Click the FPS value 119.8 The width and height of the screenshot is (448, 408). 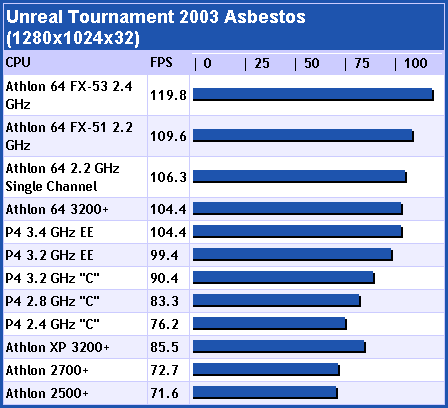pyautogui.click(x=168, y=96)
